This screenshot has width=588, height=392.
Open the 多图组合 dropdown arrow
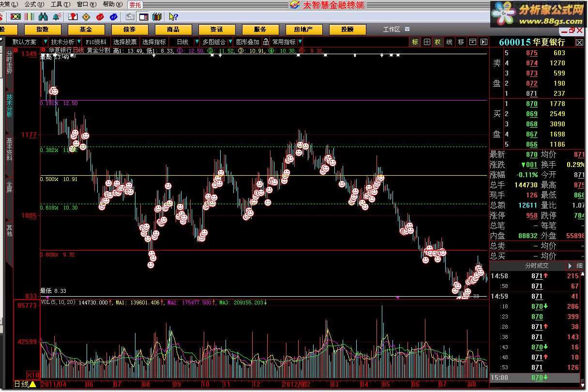[x=230, y=42]
